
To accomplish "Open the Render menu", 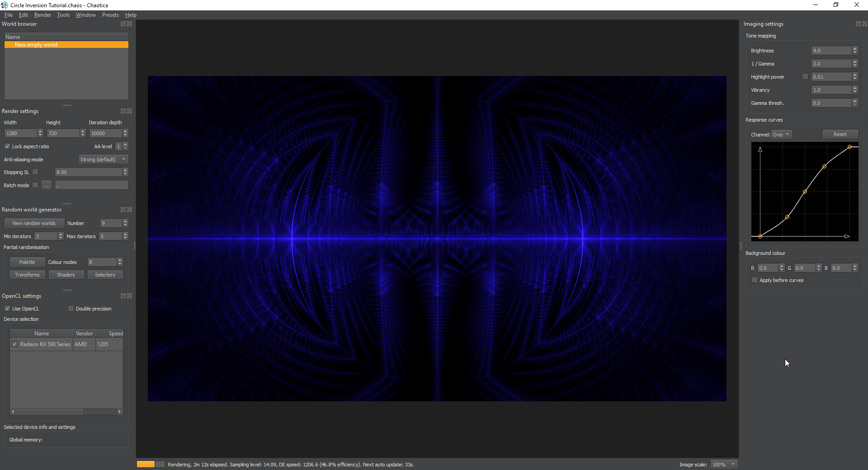I will 42,15.
